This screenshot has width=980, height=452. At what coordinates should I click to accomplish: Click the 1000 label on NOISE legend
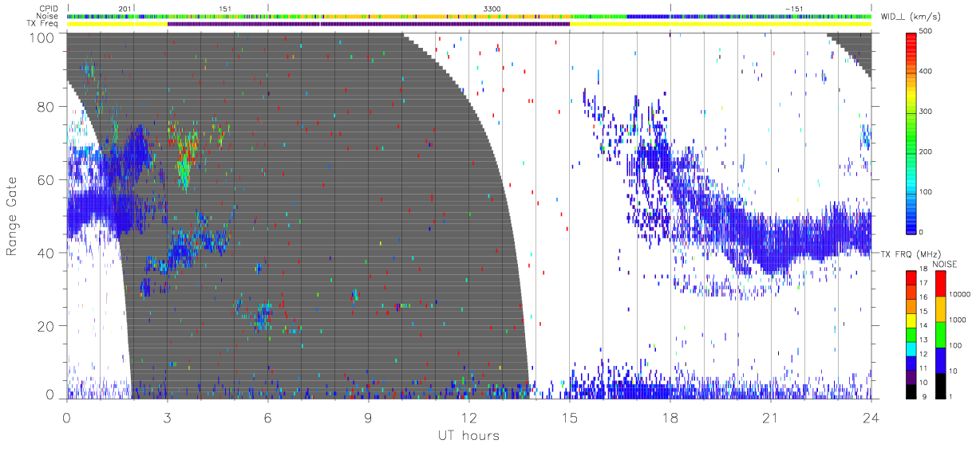[x=957, y=320]
